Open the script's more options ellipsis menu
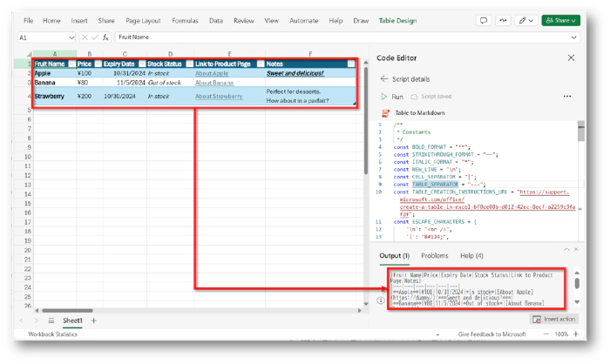This screenshot has width=610, height=364. [567, 97]
